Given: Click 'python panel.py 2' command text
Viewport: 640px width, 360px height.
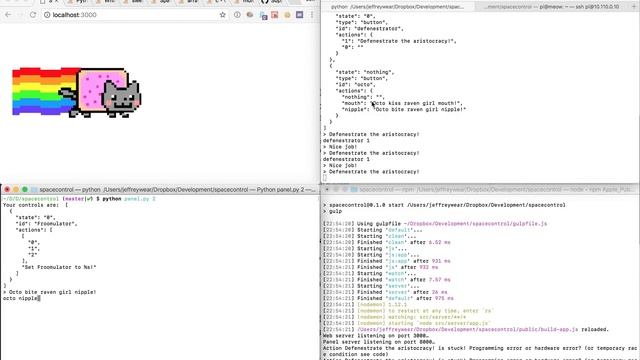Looking at the screenshot, I should pos(129,199).
